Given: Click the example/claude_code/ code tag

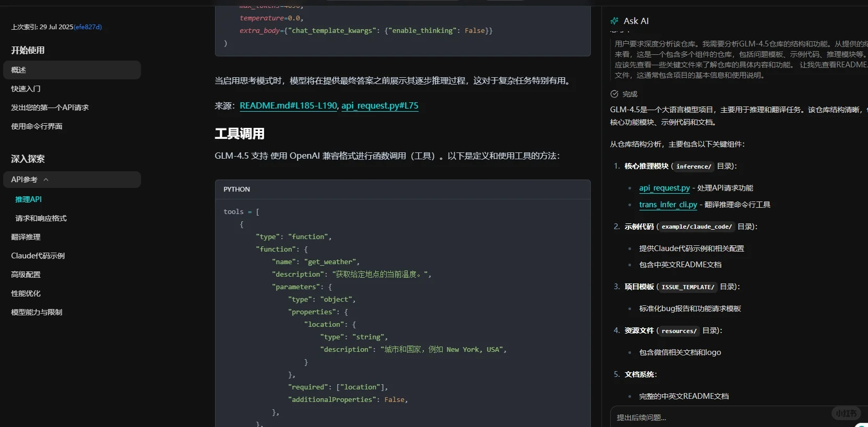Looking at the screenshot, I should [x=697, y=227].
